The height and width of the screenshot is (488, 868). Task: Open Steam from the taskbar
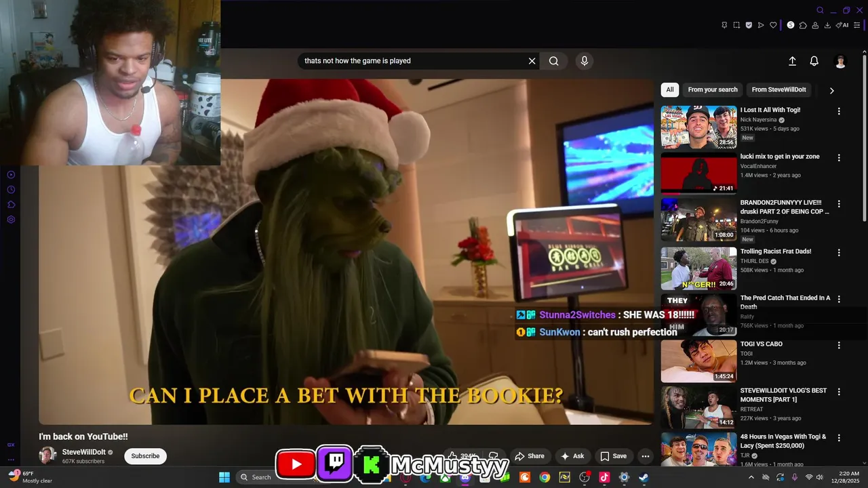pos(644,477)
